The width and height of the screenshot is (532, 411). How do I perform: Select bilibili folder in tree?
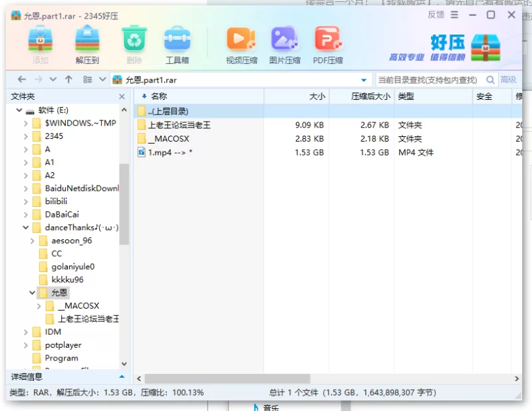[56, 202]
